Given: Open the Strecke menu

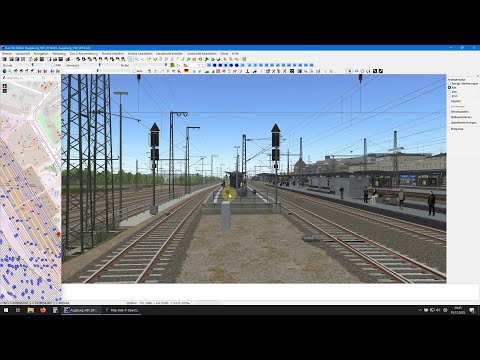Looking at the screenshot, I should 7,53.
